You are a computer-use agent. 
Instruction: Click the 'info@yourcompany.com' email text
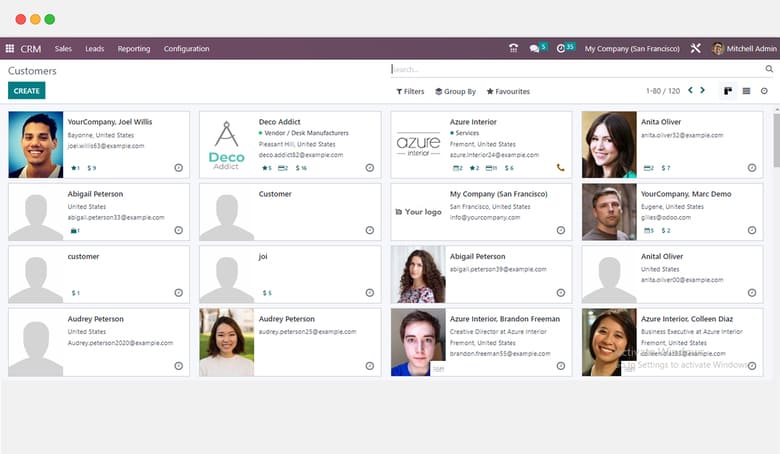coord(485,217)
